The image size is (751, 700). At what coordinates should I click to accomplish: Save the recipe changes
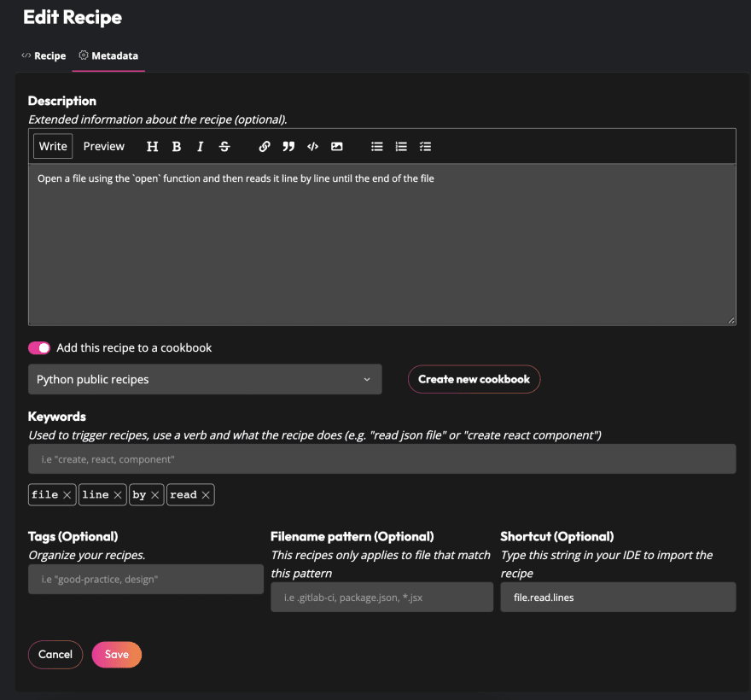(117, 655)
